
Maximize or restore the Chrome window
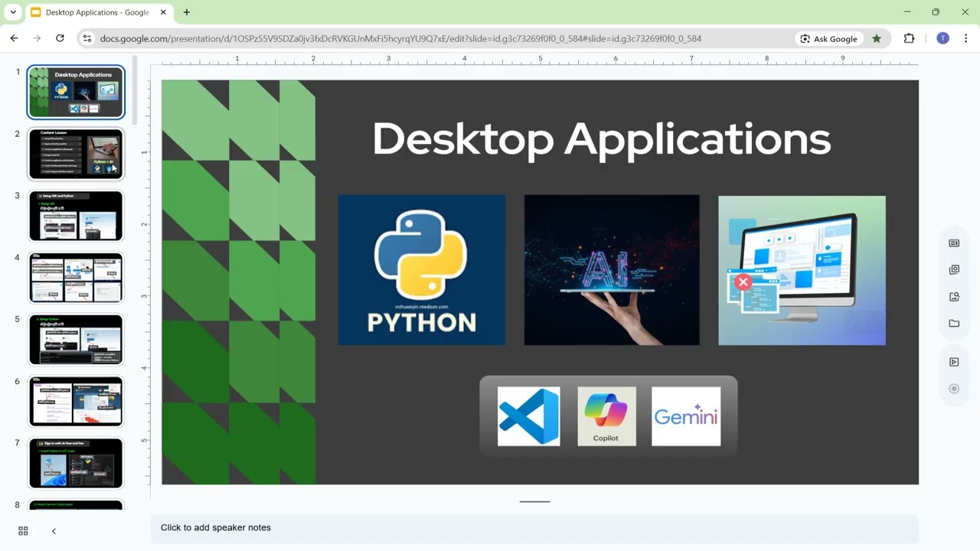[936, 12]
